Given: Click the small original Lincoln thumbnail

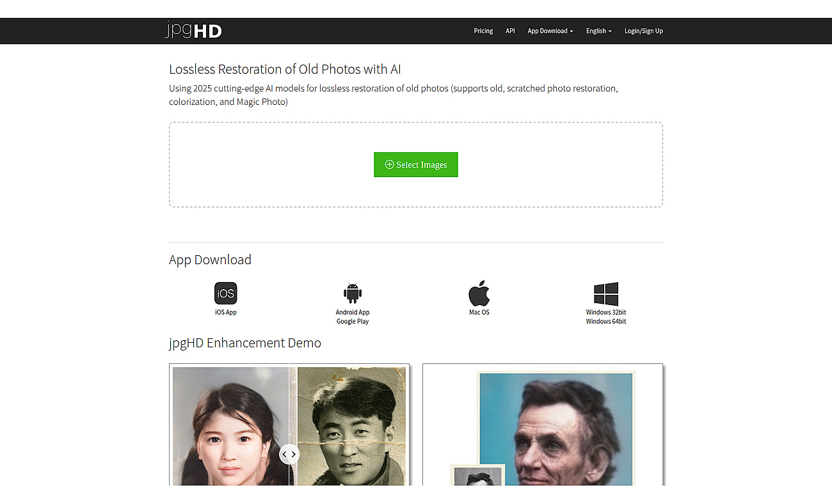Looking at the screenshot, I should click(x=478, y=475).
